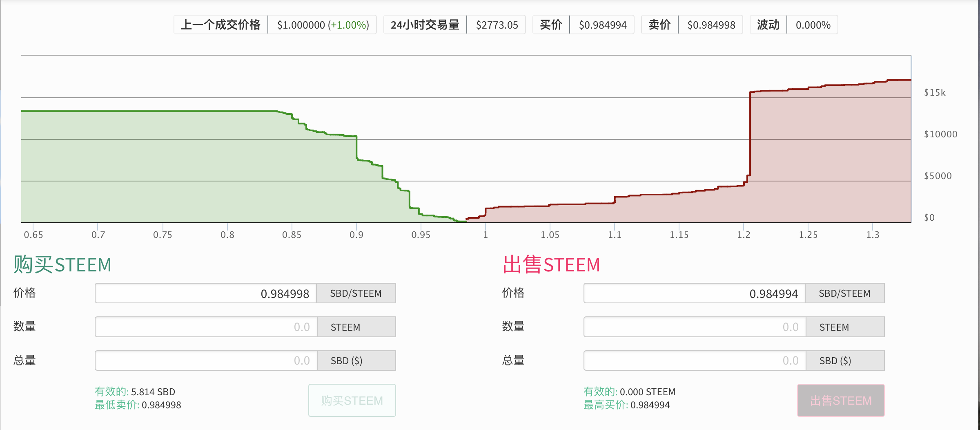Click the 最高买价 0.984994 link
Image resolution: width=980 pixels, height=430 pixels.
(x=626, y=405)
